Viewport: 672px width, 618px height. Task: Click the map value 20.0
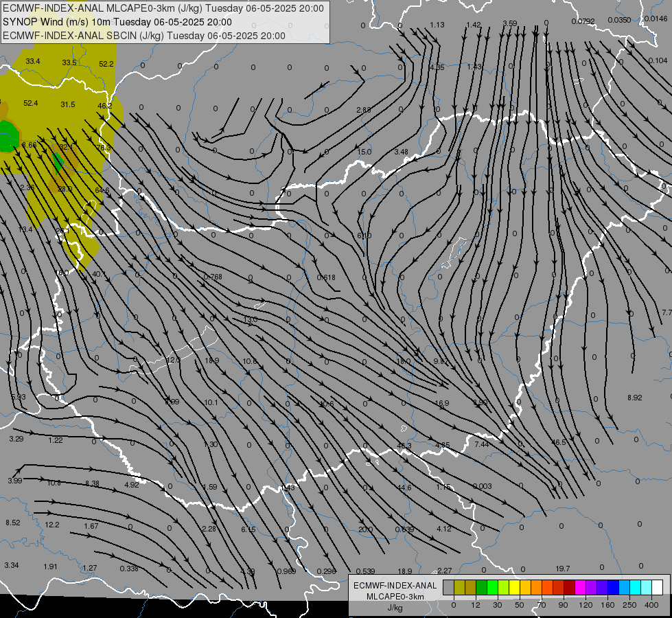click(x=366, y=529)
